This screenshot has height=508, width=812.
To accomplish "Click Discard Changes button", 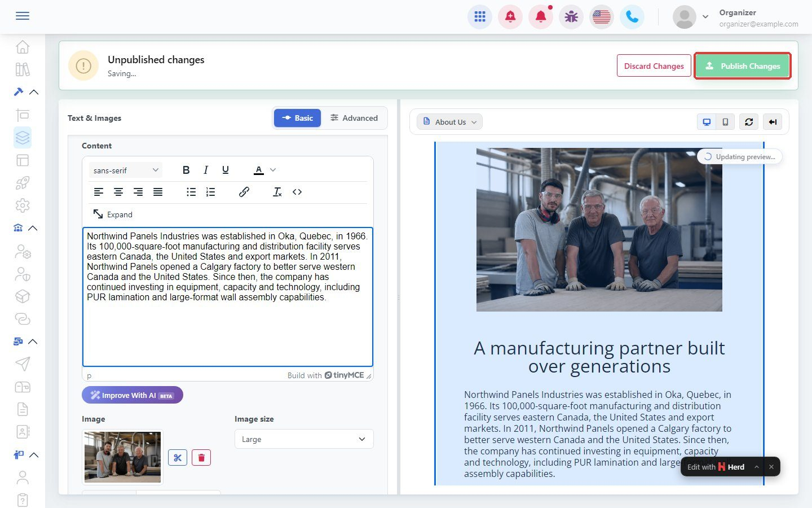I will coord(654,66).
